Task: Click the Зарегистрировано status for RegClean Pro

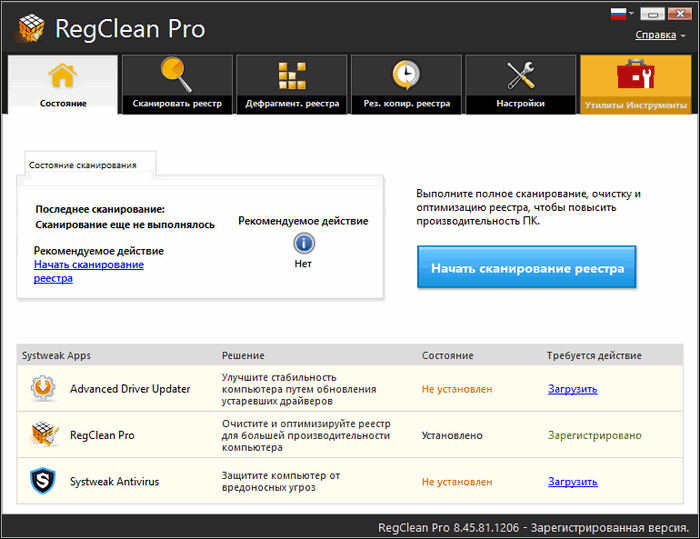Action: click(594, 435)
